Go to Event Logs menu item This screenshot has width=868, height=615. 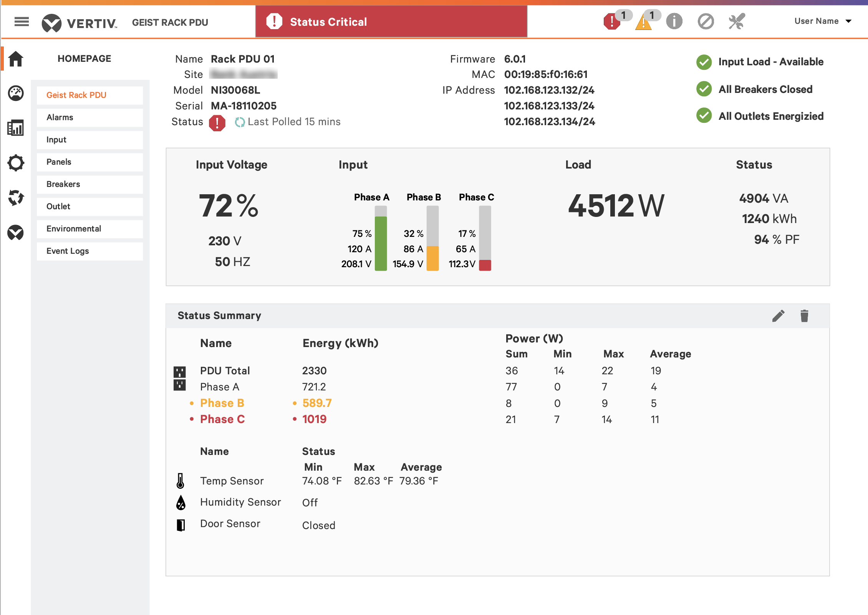tap(90, 251)
